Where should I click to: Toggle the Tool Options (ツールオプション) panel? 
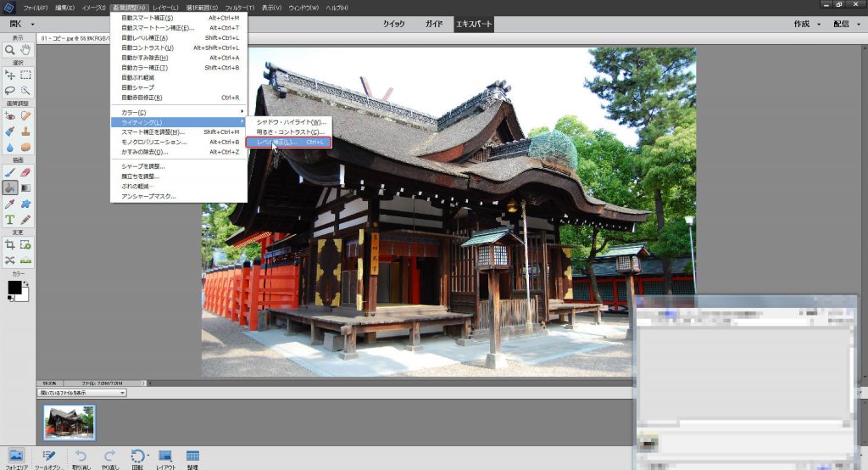tap(49, 456)
